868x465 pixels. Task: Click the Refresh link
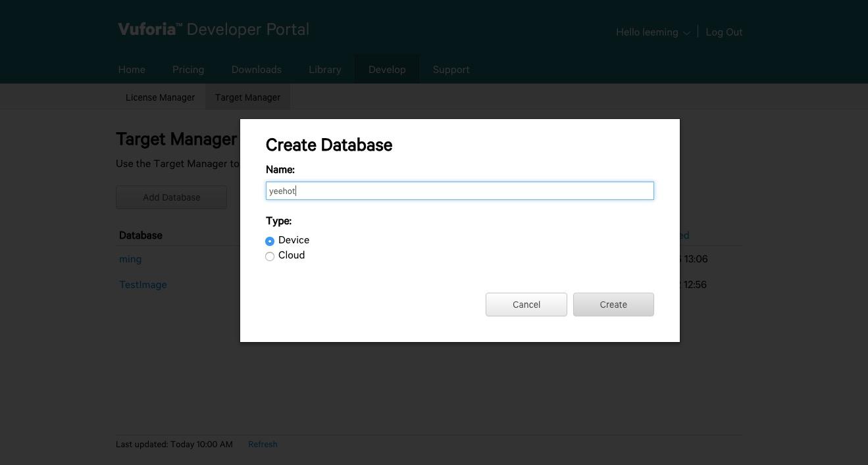point(263,445)
